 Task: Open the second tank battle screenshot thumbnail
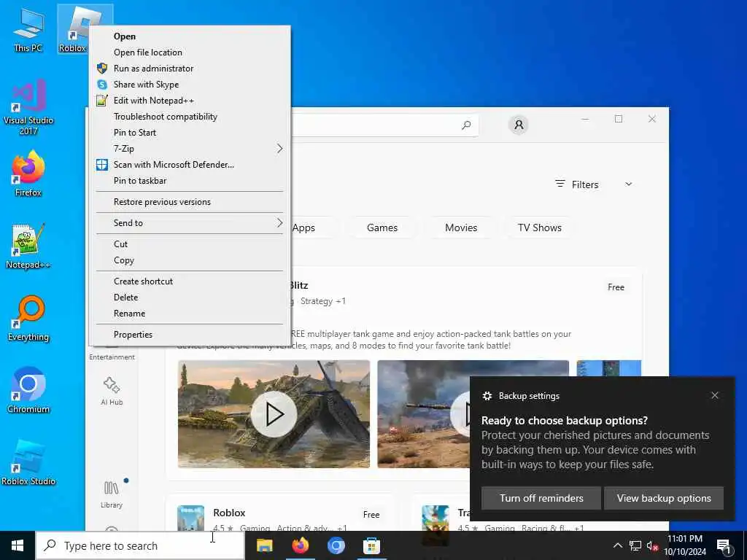tap(473, 414)
